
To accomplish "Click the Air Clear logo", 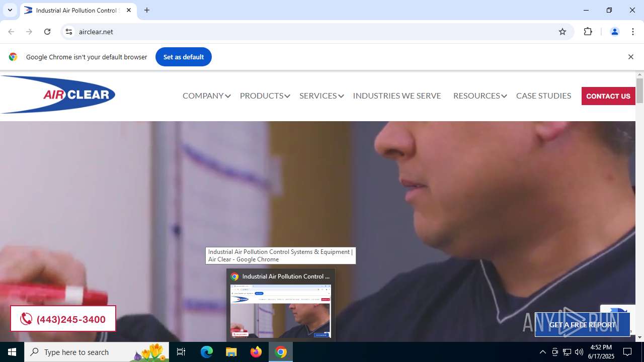I will click(58, 95).
